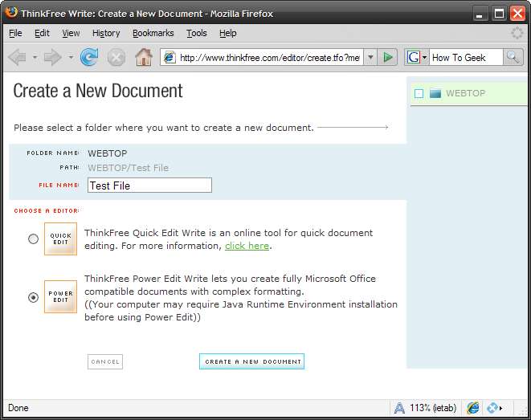The height and width of the screenshot is (420, 531).
Task: Click the browser Back arrow button
Action: (17, 57)
